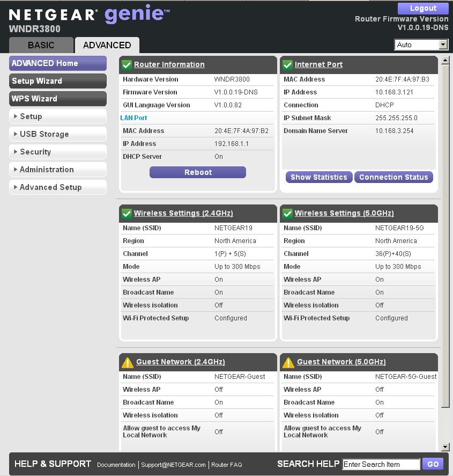Screen dimensions: 453x476
Task: Open the Router FAQ link
Action: 226,465
